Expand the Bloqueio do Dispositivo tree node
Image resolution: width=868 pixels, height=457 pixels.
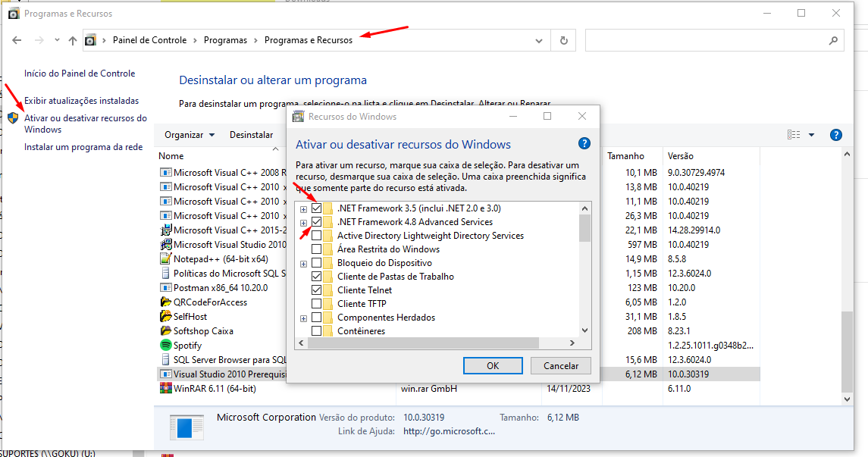[303, 263]
